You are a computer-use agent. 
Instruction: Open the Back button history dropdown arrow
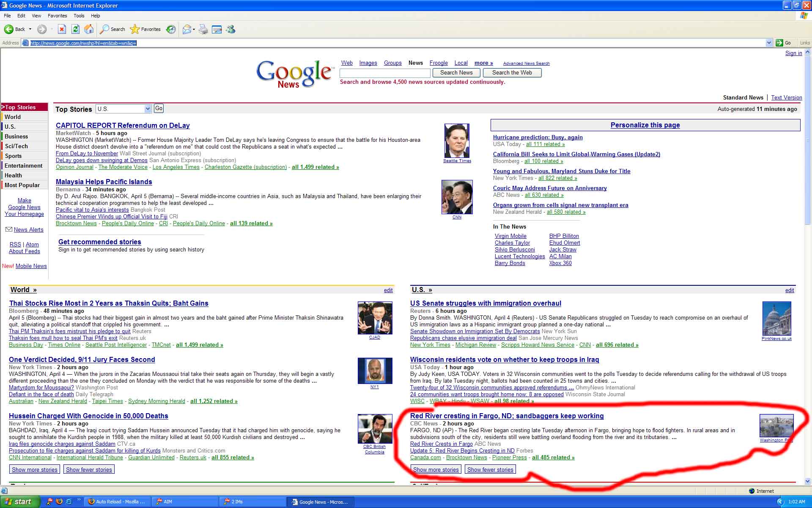pyautogui.click(x=30, y=29)
